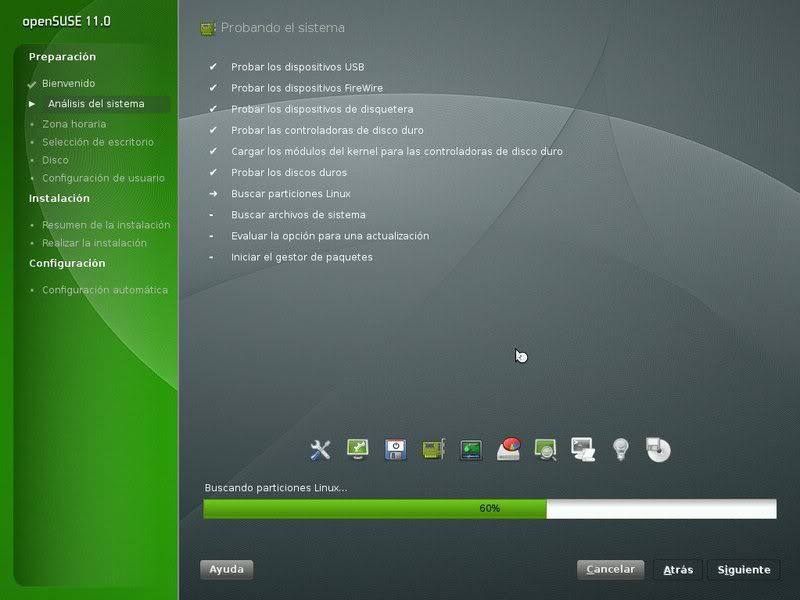The height and width of the screenshot is (600, 800).
Task: Click the monitor with magnifying glass icon
Action: click(x=545, y=449)
